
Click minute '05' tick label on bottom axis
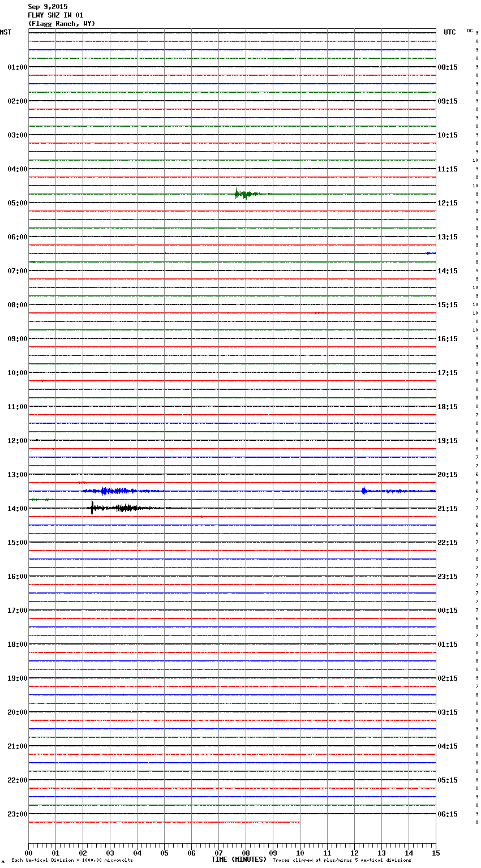tap(164, 853)
